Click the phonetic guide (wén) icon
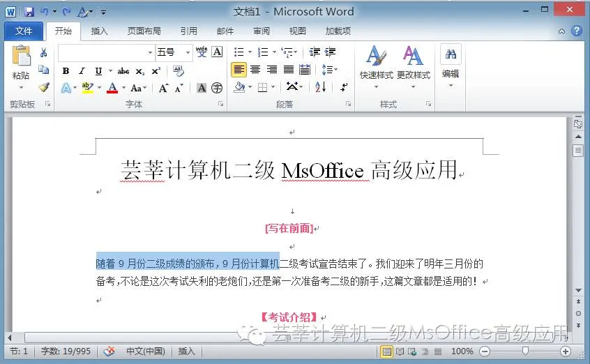Screen dimensions: 590x364 (202, 52)
